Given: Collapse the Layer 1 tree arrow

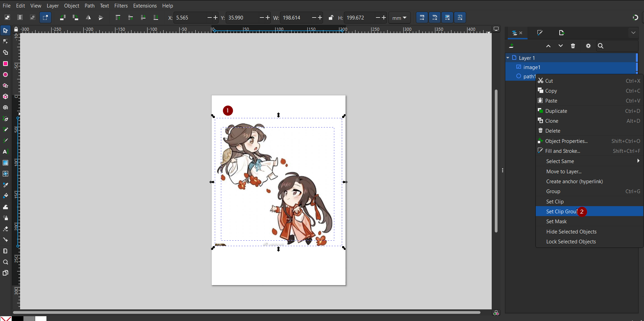Looking at the screenshot, I should (508, 58).
